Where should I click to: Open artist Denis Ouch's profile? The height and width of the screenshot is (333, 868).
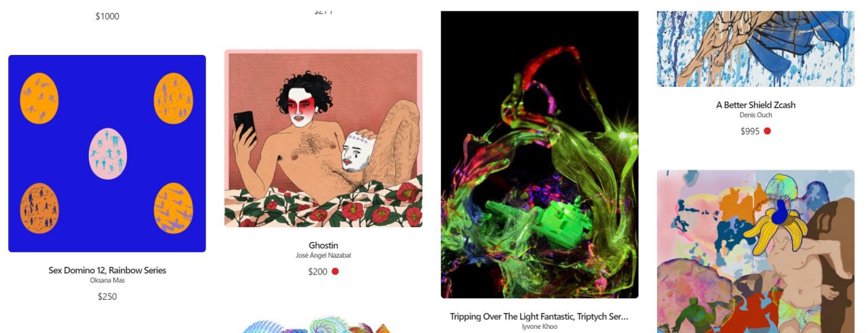(756, 115)
